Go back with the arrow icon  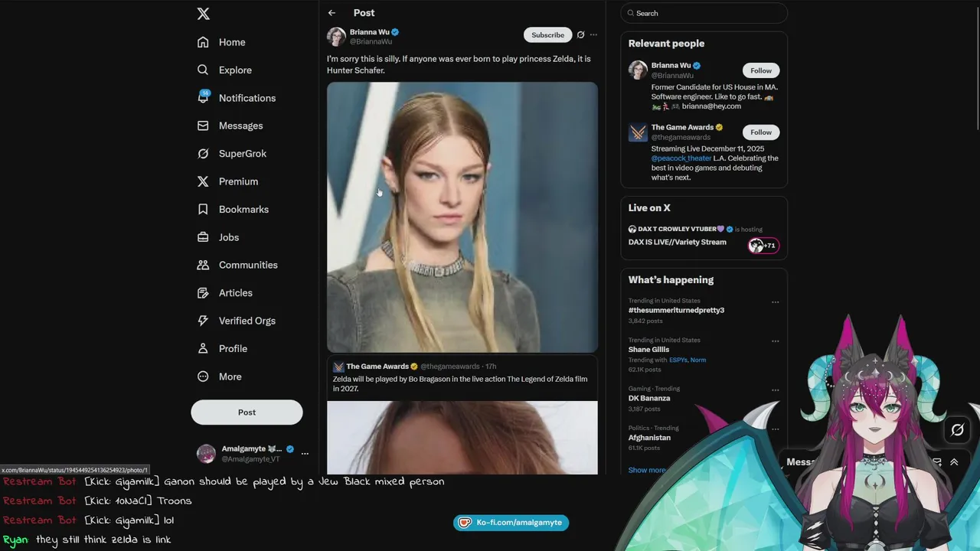click(332, 13)
